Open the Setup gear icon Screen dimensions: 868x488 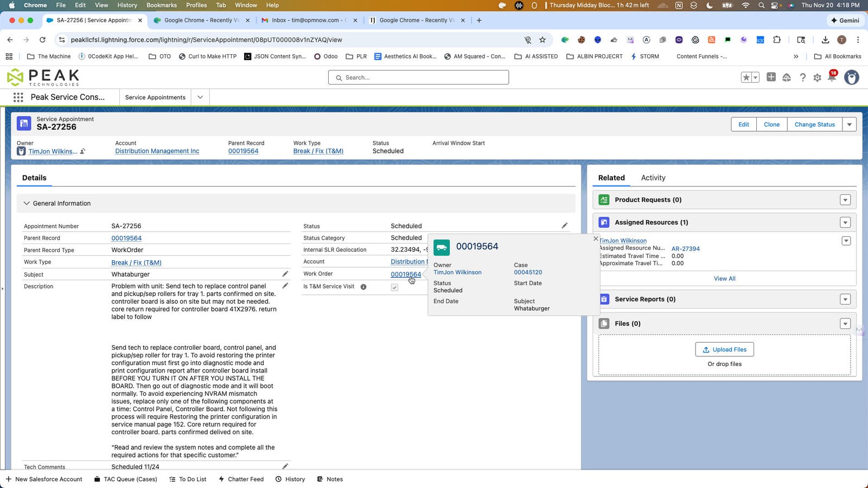click(x=817, y=78)
